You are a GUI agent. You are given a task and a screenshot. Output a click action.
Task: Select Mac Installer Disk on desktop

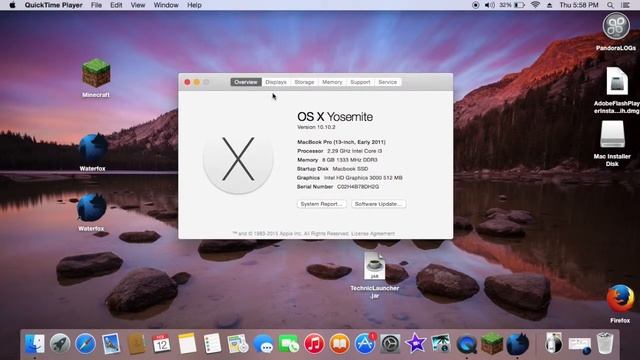coord(612,143)
